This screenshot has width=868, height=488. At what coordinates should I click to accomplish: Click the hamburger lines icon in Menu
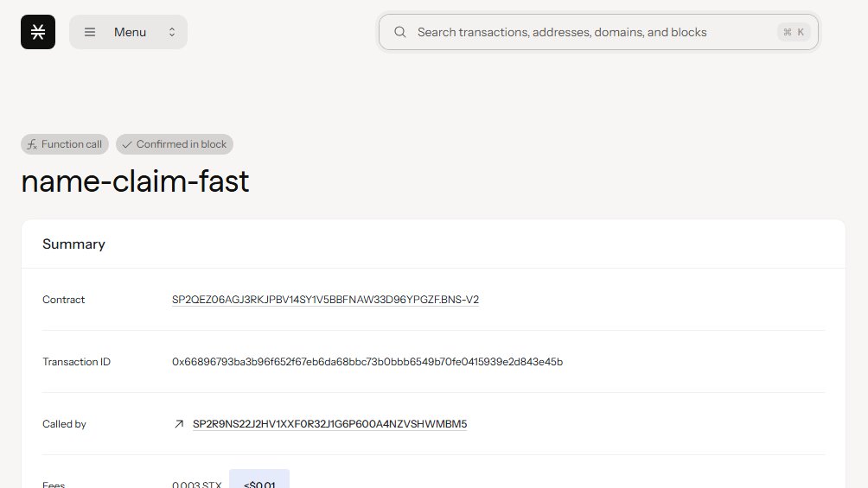(90, 32)
